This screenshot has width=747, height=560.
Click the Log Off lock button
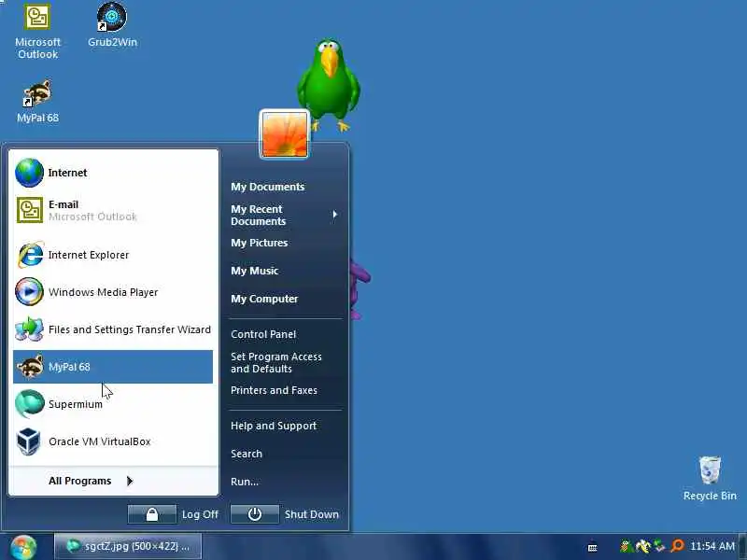pos(152,514)
